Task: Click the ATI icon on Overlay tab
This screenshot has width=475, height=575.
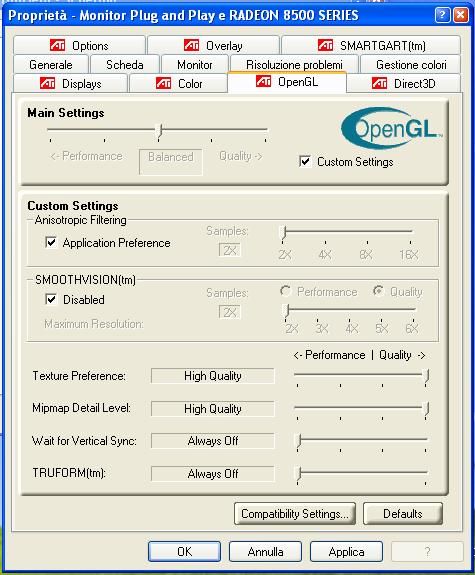Action: pos(191,45)
